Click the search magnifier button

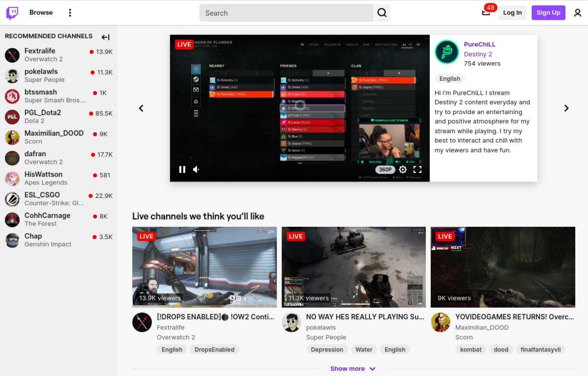click(382, 13)
